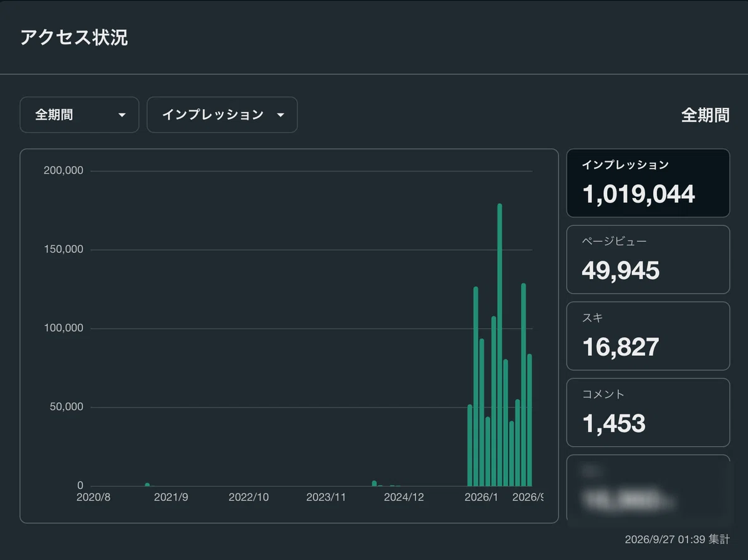Click the 2022/10 x-axis label
The height and width of the screenshot is (560, 748).
pos(249,497)
